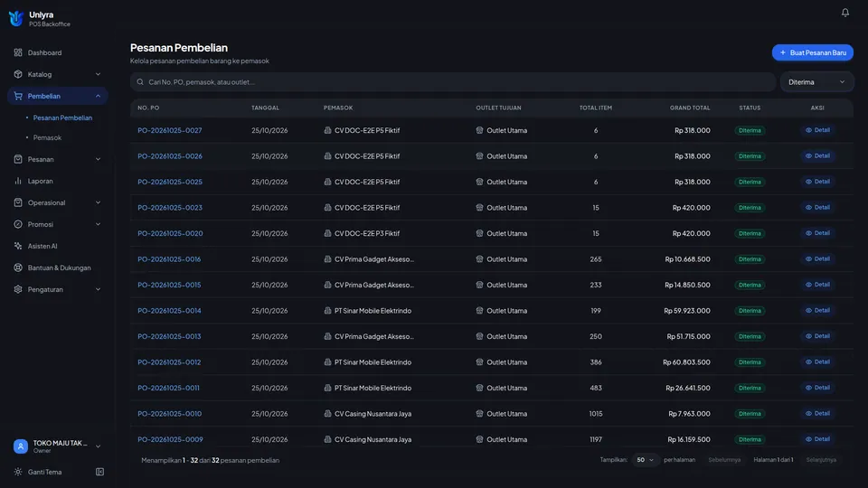Open the TOKO MAJU TAK account menu
The image size is (868, 488).
[57, 446]
